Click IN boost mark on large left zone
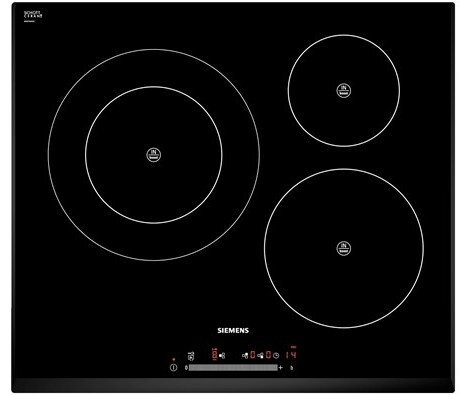The height and width of the screenshot is (395, 466). pos(154,155)
